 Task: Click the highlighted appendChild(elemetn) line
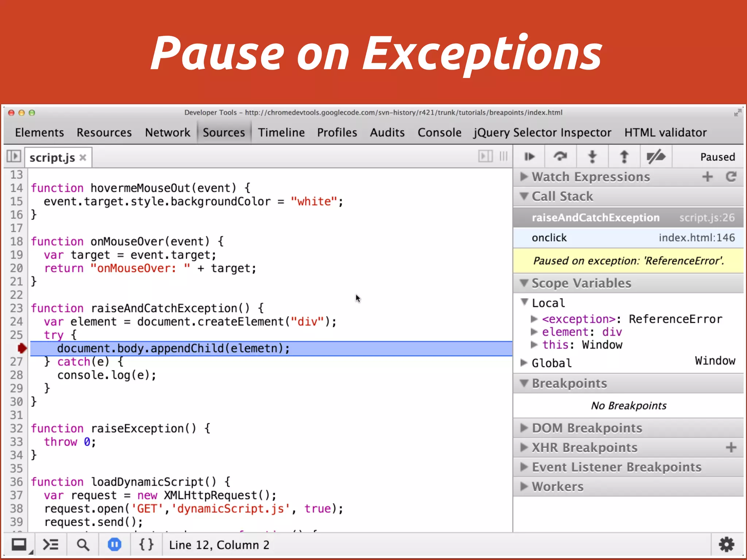271,348
